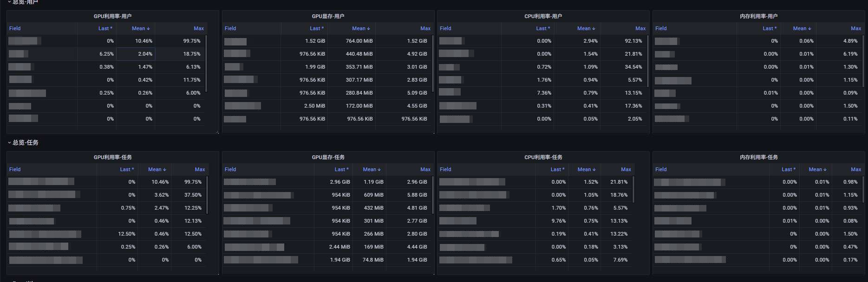The width and height of the screenshot is (868, 282).
Task: Open the 内存利用率-用户 panel title menu
Action: point(758,16)
